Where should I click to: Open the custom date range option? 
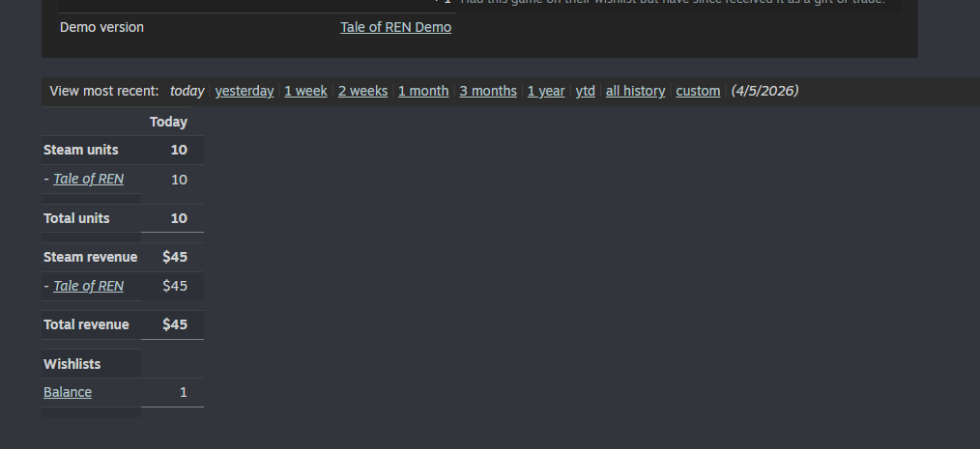[698, 91]
